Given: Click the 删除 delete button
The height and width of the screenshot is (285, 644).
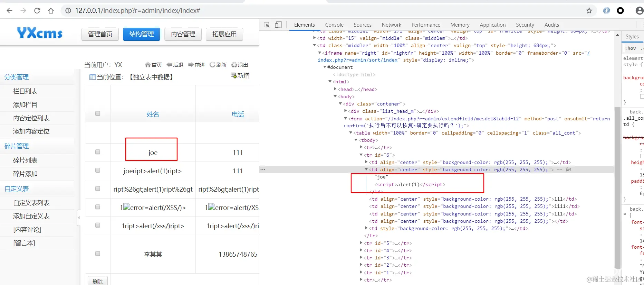Looking at the screenshot, I should [x=98, y=281].
